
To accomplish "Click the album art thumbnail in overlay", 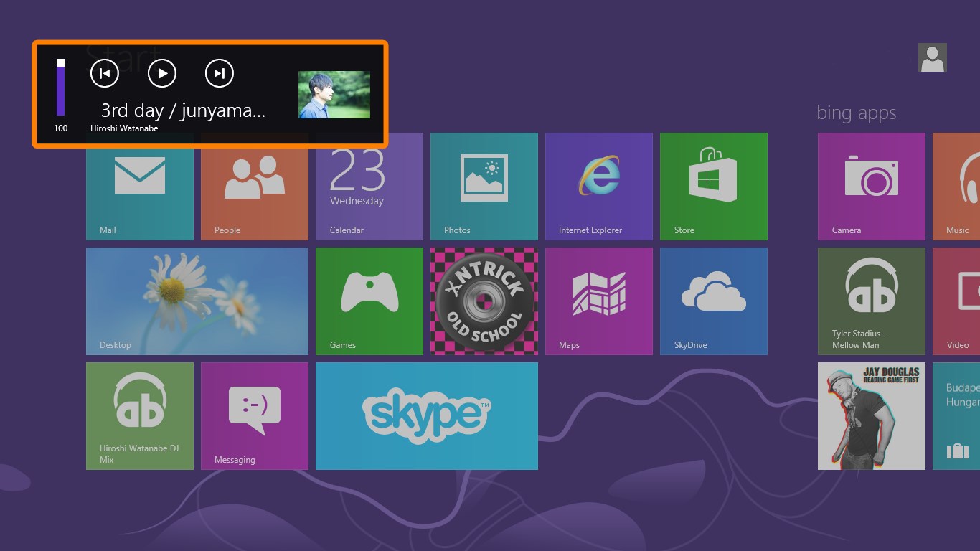I will coord(334,95).
